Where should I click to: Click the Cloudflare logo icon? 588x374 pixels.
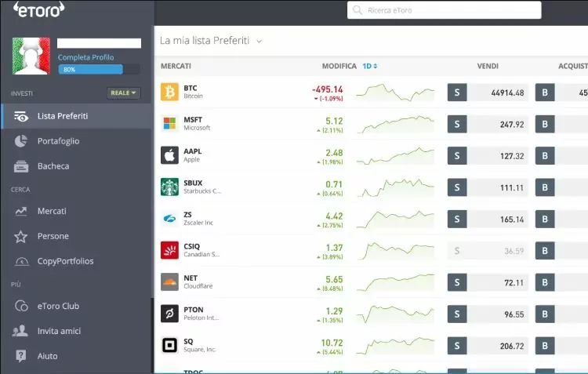[169, 281]
